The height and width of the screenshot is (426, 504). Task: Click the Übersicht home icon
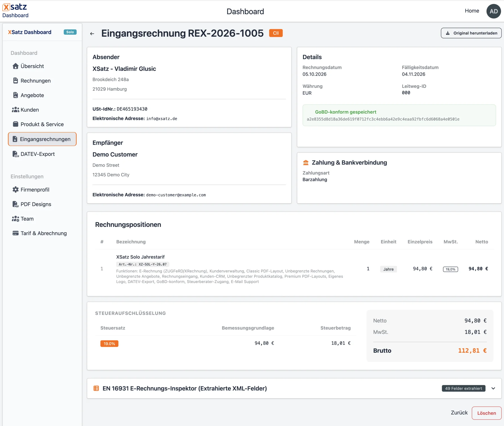16,66
